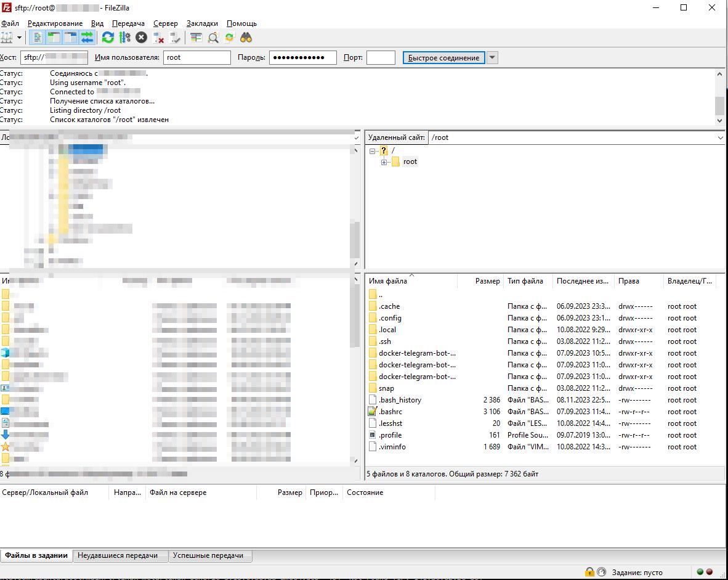The height and width of the screenshot is (580, 728).
Task: Toggle local directory tree display
Action: [54, 38]
